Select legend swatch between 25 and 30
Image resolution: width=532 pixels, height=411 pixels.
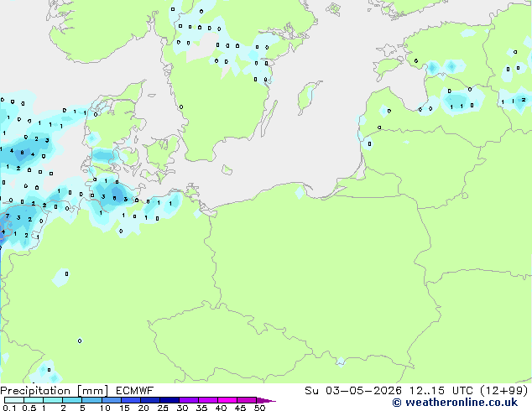coord(169,400)
